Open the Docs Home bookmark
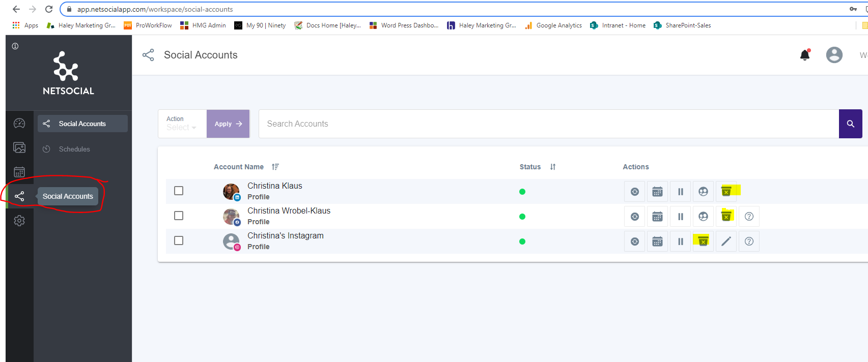The width and height of the screenshot is (868, 362). (328, 25)
